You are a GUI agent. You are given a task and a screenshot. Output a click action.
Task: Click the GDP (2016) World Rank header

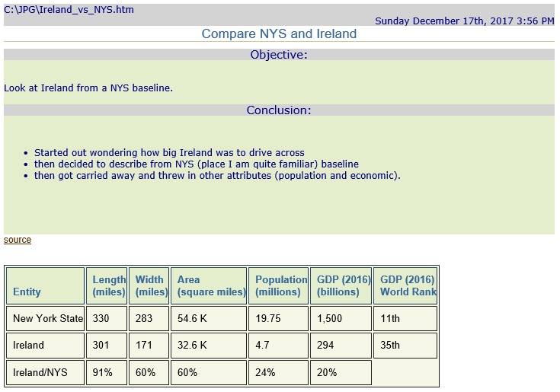(x=405, y=285)
